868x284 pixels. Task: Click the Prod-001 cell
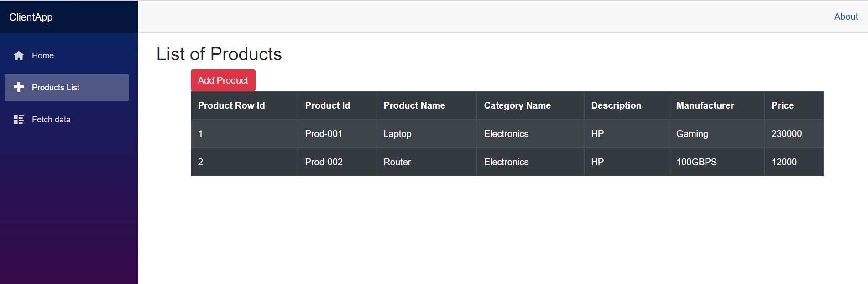(x=324, y=133)
